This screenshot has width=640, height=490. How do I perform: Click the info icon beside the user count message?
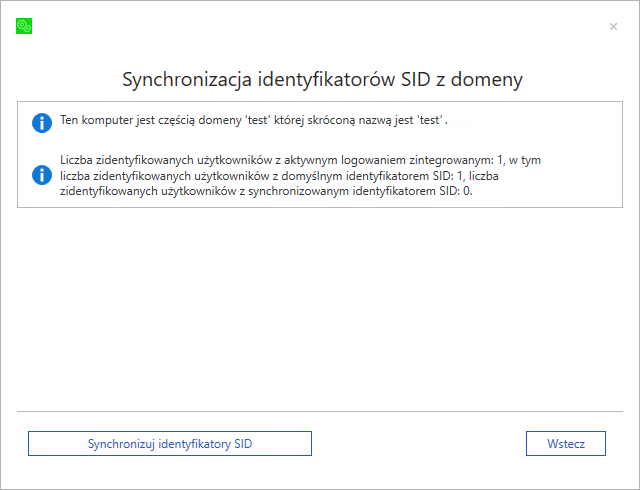coord(42,175)
